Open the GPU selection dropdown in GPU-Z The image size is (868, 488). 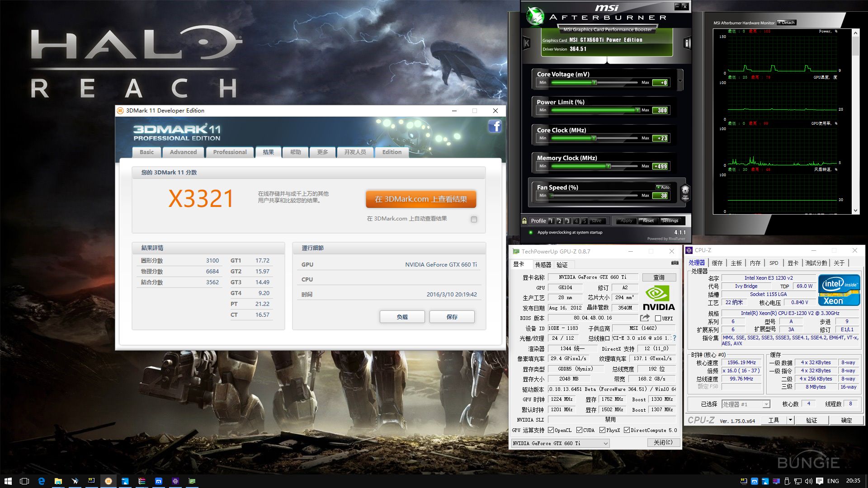tap(605, 444)
